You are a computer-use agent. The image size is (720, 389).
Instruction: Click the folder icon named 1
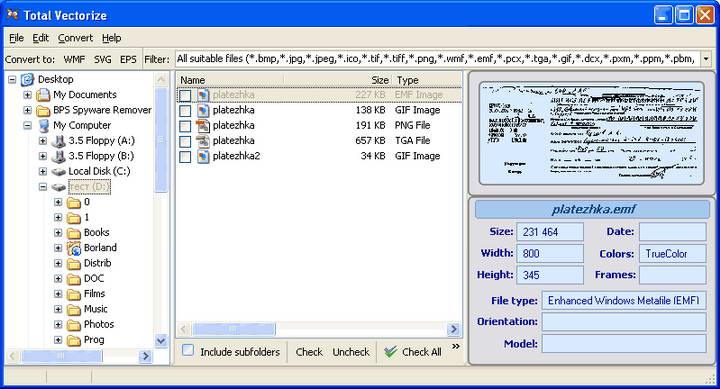(74, 218)
